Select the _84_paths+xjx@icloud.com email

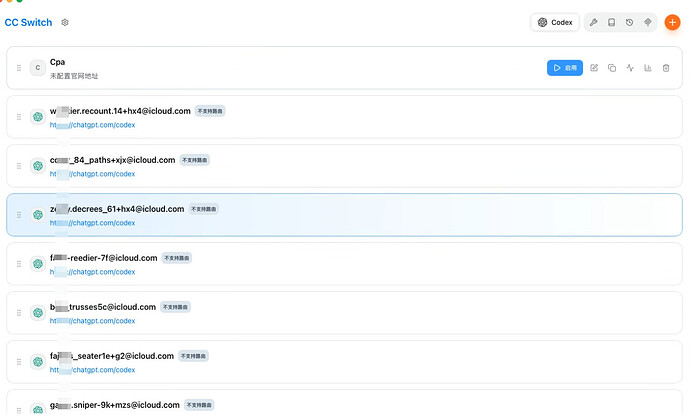pyautogui.click(x=113, y=160)
